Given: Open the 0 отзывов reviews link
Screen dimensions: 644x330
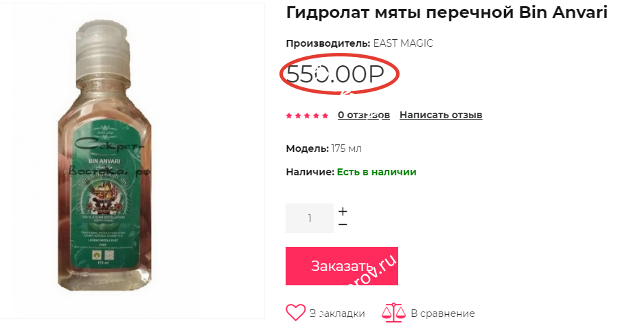Looking at the screenshot, I should [x=364, y=115].
